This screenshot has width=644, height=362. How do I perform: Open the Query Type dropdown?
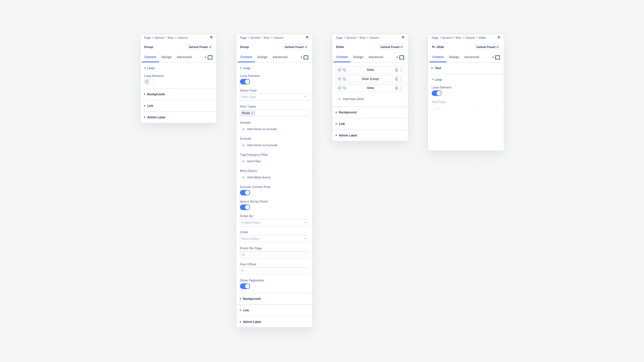(x=274, y=97)
